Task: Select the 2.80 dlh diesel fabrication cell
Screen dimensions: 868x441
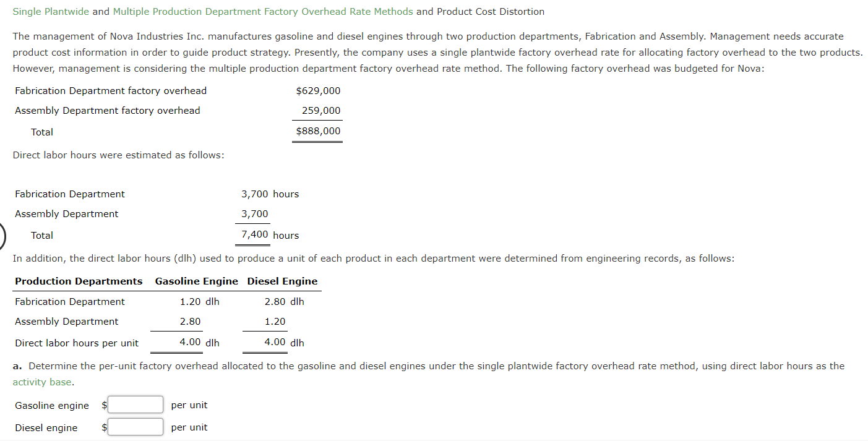Action: (x=285, y=302)
